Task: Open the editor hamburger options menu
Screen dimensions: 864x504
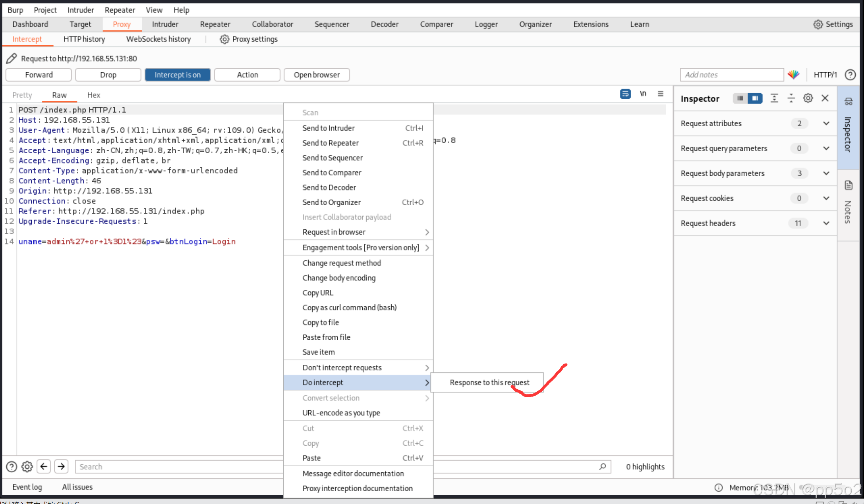Action: point(660,94)
